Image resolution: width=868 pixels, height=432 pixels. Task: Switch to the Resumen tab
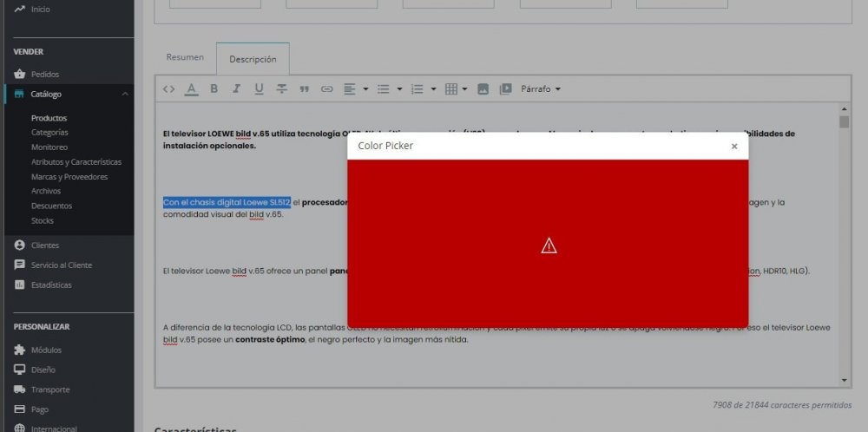(185, 57)
